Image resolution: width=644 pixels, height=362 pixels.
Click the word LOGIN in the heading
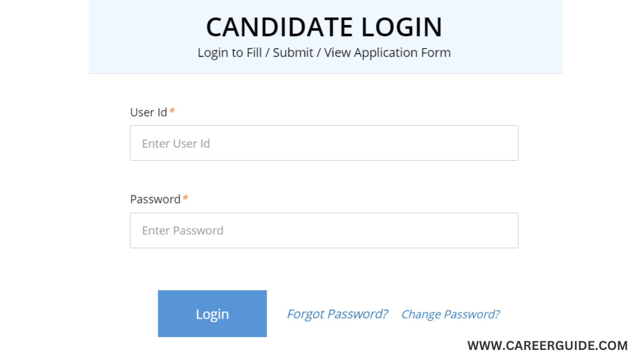pos(402,27)
